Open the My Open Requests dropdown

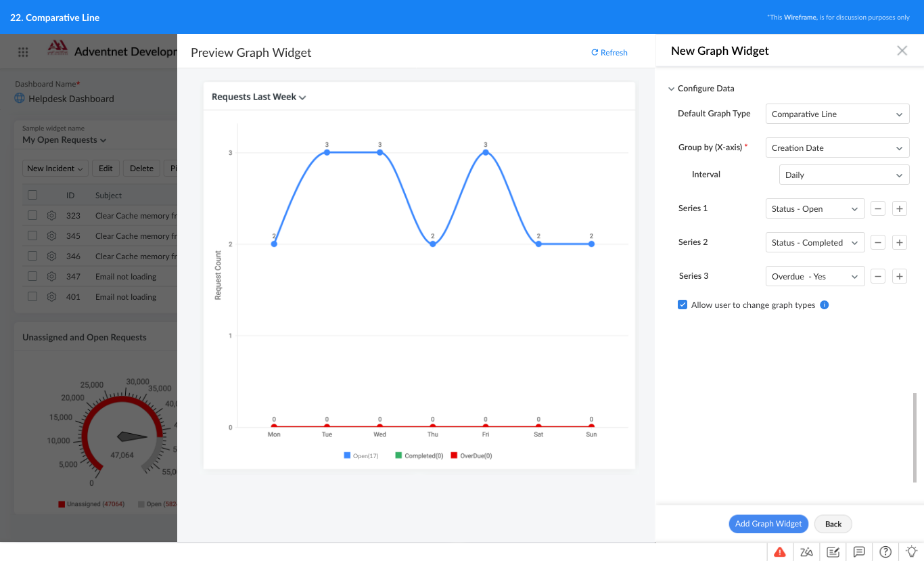[64, 140]
